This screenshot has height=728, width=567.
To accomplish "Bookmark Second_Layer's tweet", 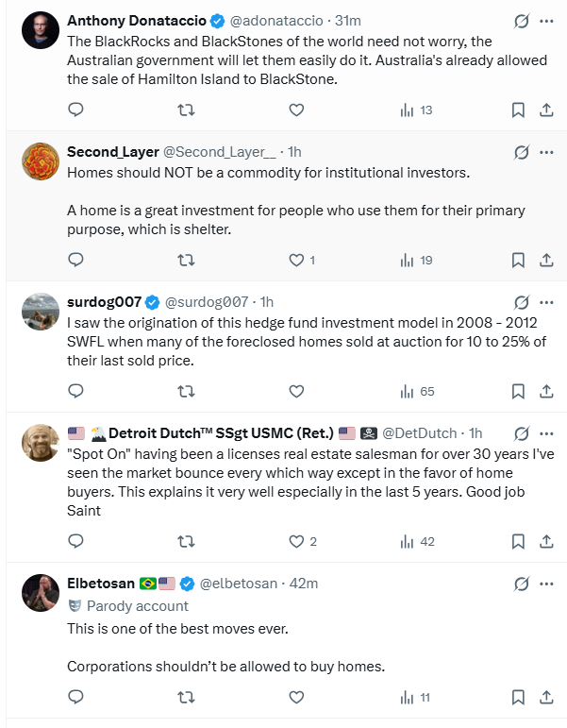I will click(x=518, y=260).
